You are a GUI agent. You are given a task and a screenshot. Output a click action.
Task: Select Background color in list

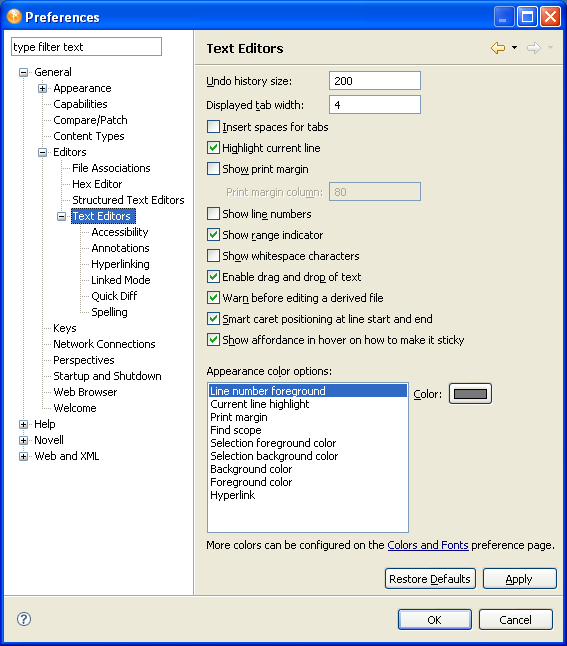308,469
